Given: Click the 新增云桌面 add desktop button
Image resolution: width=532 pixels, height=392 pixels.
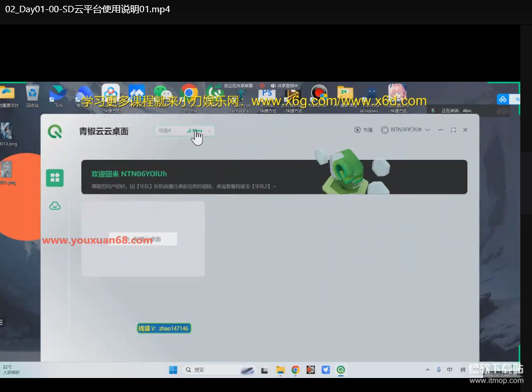Looking at the screenshot, I should pyautogui.click(x=143, y=239).
